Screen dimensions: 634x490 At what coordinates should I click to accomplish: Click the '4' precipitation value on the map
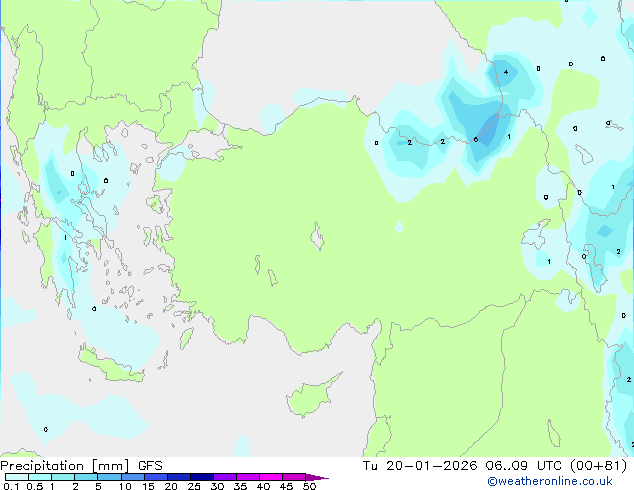pyautogui.click(x=506, y=72)
